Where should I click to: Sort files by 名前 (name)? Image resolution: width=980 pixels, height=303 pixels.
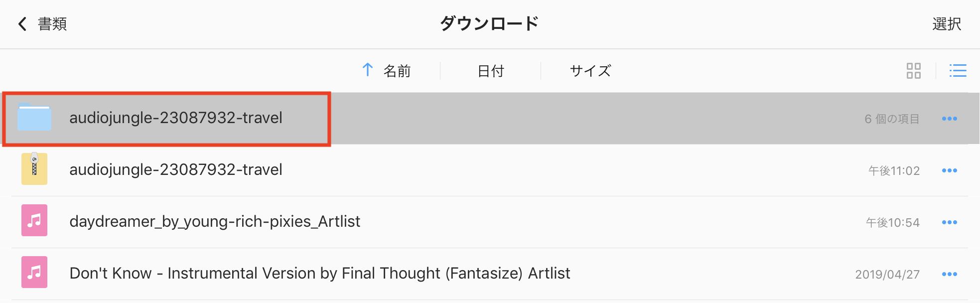pos(397,71)
